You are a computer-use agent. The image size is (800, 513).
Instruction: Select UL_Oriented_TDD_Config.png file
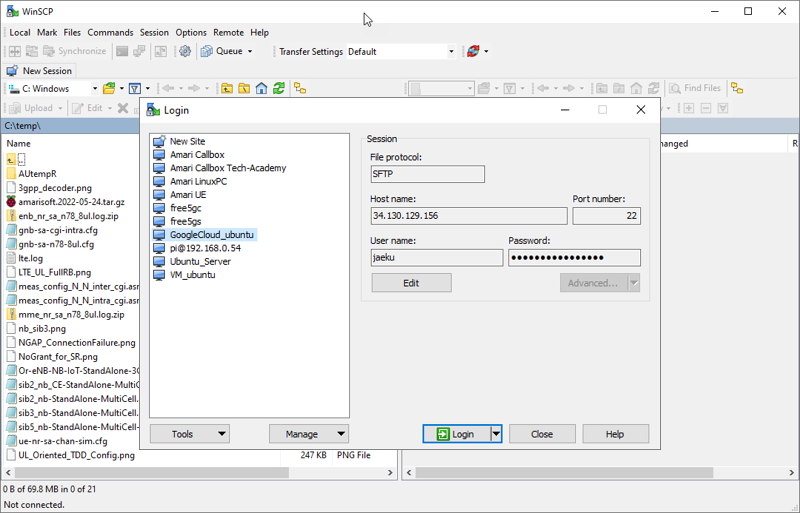77,455
